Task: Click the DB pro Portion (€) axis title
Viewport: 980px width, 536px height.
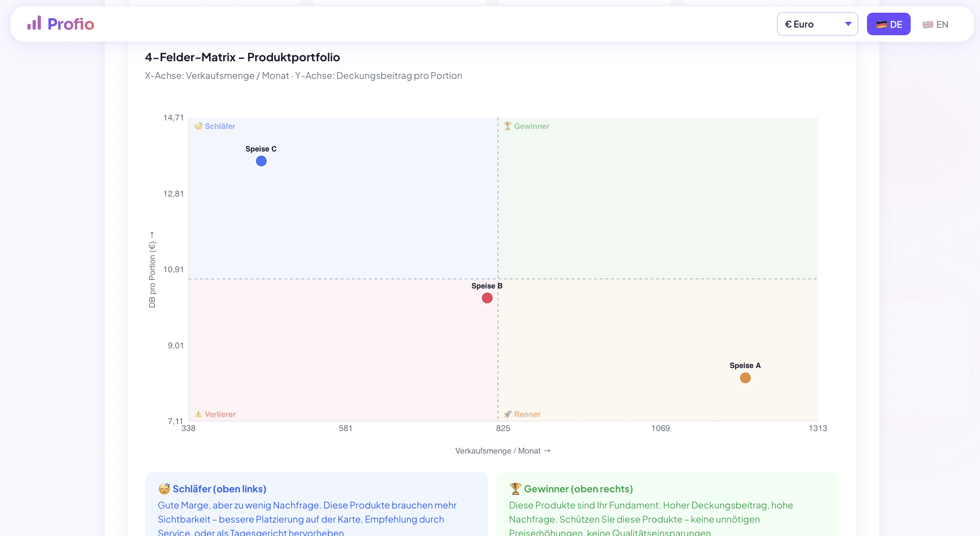Action: click(152, 269)
